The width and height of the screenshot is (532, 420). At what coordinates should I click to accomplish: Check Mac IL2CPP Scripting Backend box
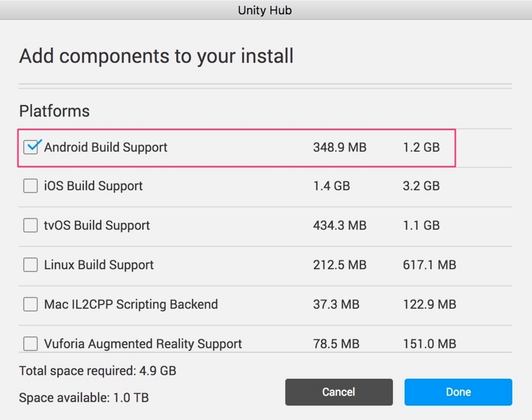tap(31, 304)
